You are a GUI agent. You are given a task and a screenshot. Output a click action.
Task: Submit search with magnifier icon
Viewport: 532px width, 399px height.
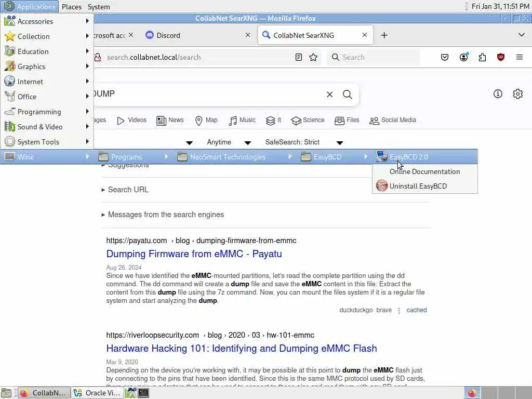coord(347,95)
